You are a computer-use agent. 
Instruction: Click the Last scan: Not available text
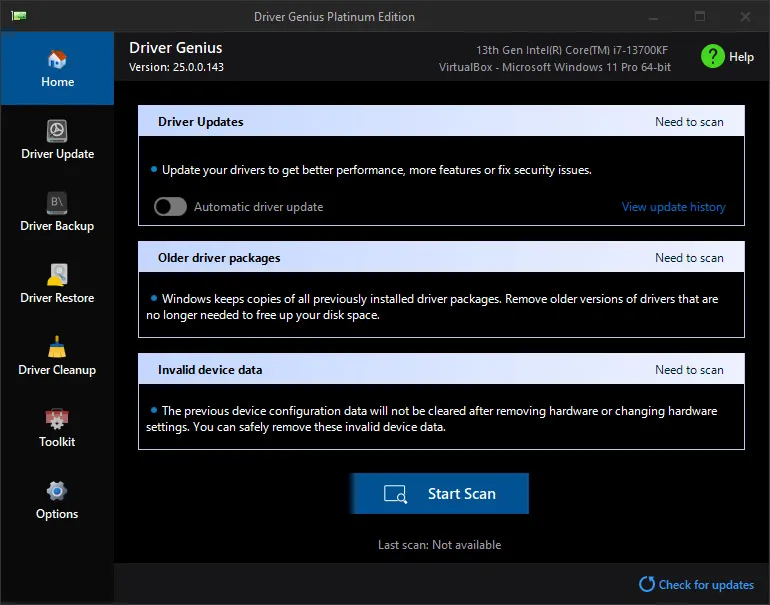(440, 545)
